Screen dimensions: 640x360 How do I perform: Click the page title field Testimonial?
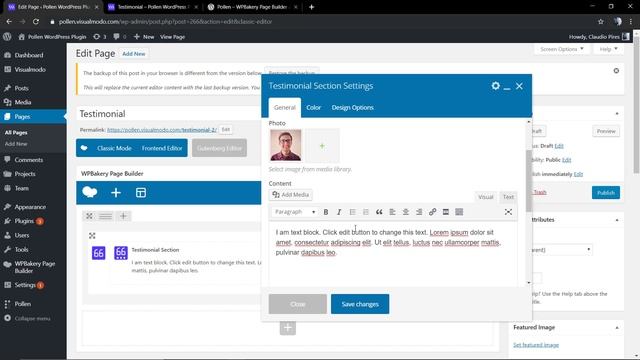168,114
